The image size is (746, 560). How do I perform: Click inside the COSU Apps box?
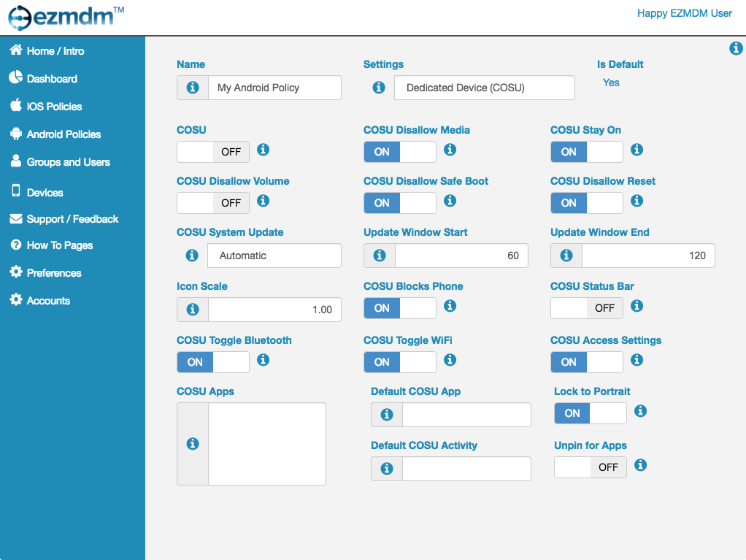pyautogui.click(x=267, y=444)
